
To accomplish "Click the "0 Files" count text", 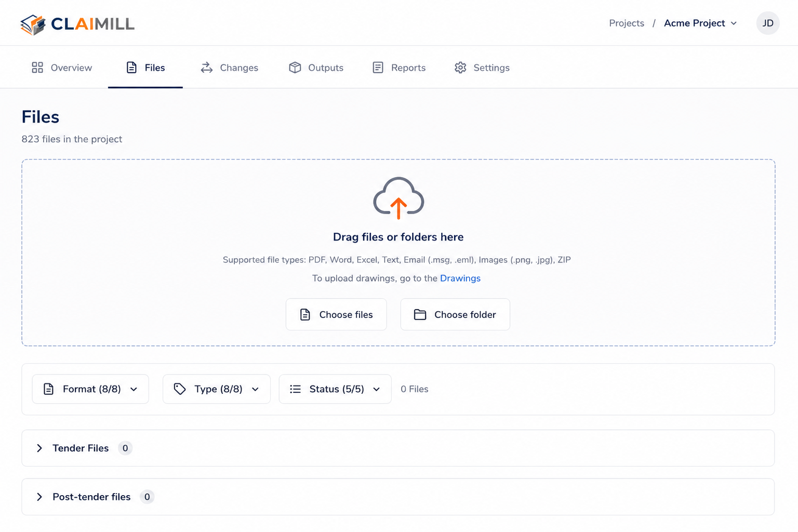I will click(x=415, y=389).
